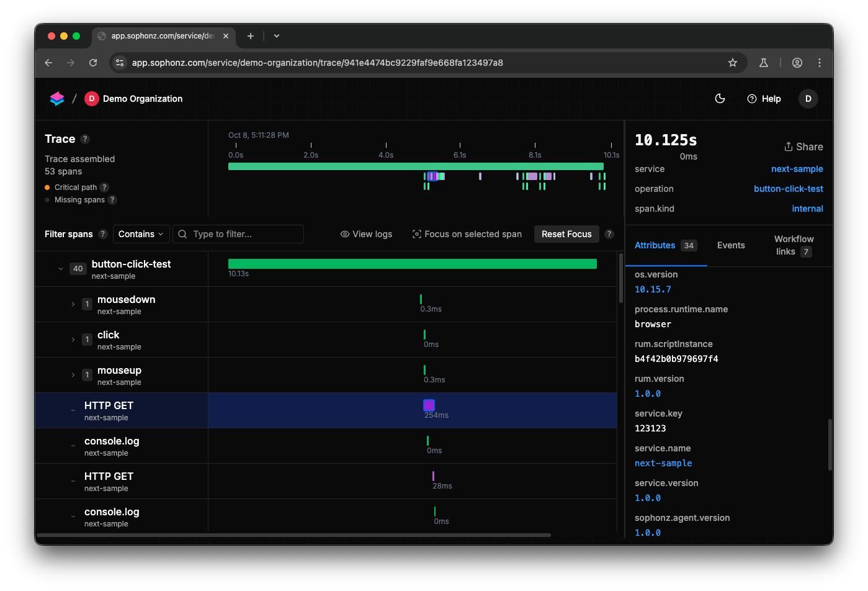Toggle dark mode moon icon
Viewport: 868px width, 591px height.
pyautogui.click(x=720, y=99)
